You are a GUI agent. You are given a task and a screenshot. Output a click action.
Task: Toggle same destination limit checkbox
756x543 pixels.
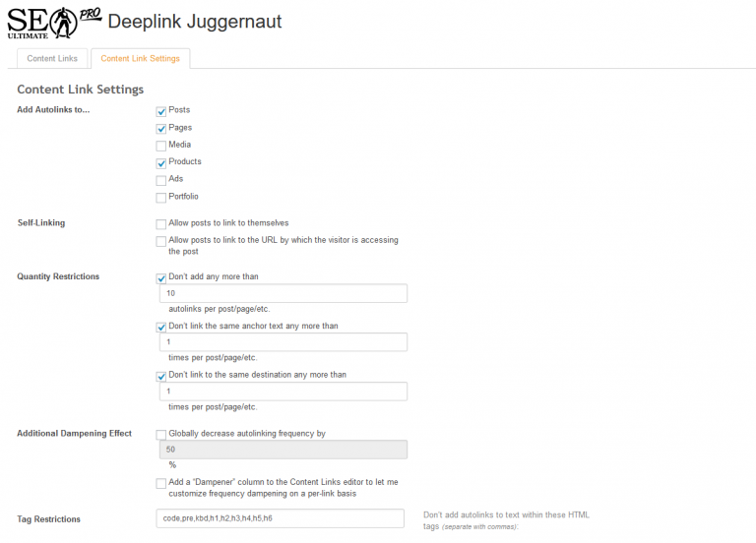161,376
